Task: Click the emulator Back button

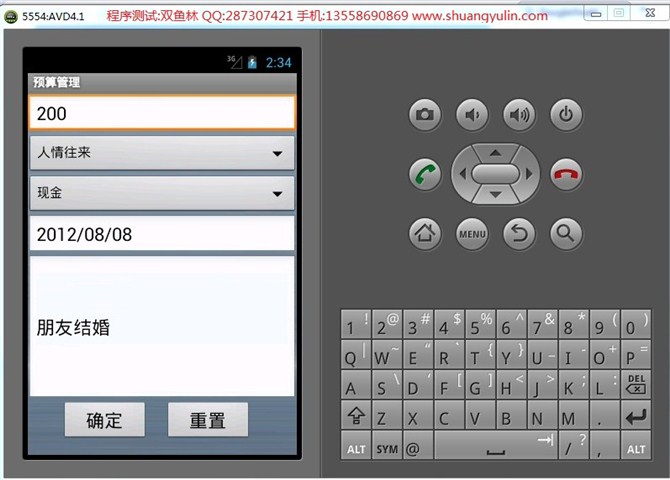Action: (x=519, y=233)
